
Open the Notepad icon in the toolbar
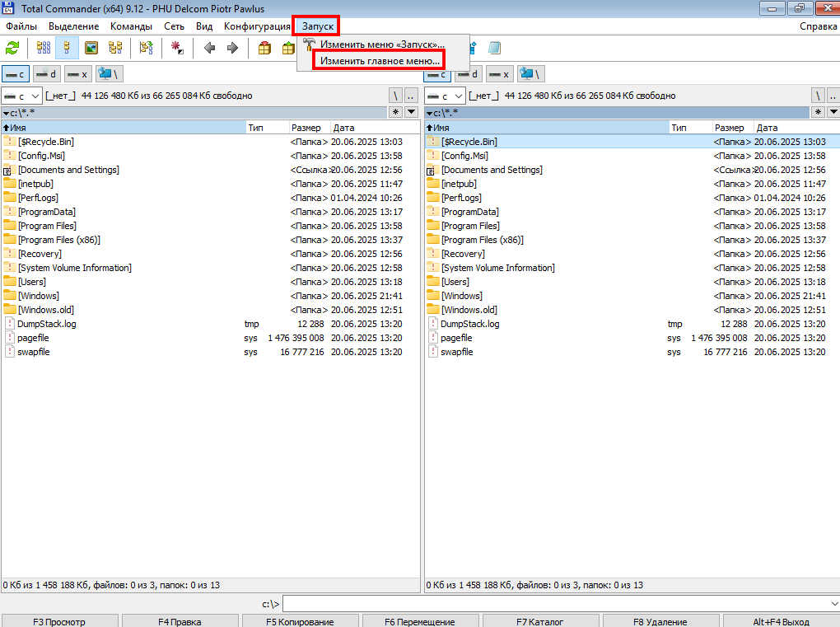494,49
